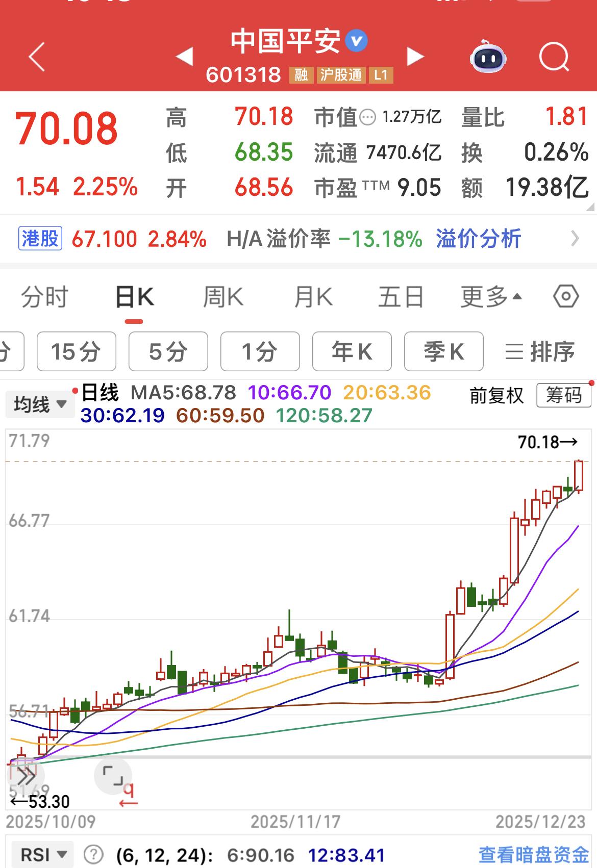Tap the H/A premium rate -13.18%
The height and width of the screenshot is (868, 597).
pyautogui.click(x=381, y=238)
